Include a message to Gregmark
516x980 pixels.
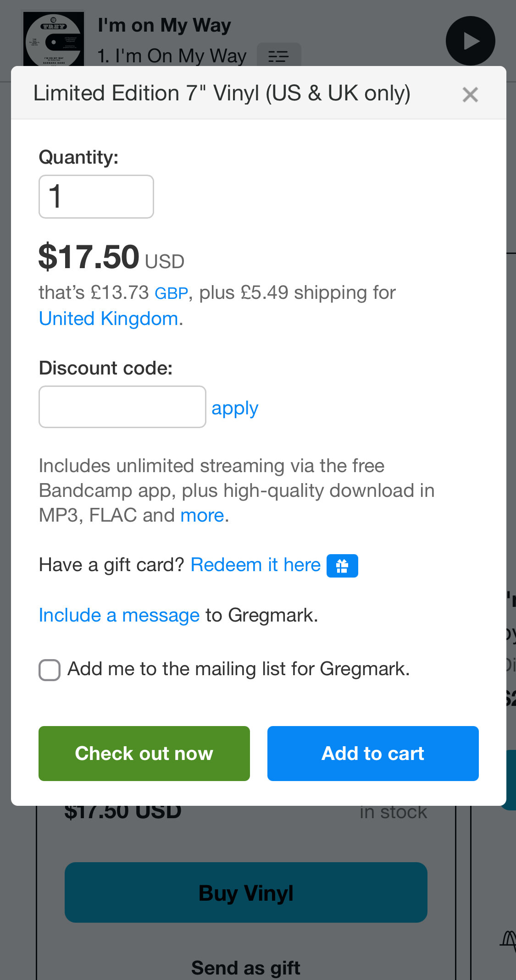119,615
